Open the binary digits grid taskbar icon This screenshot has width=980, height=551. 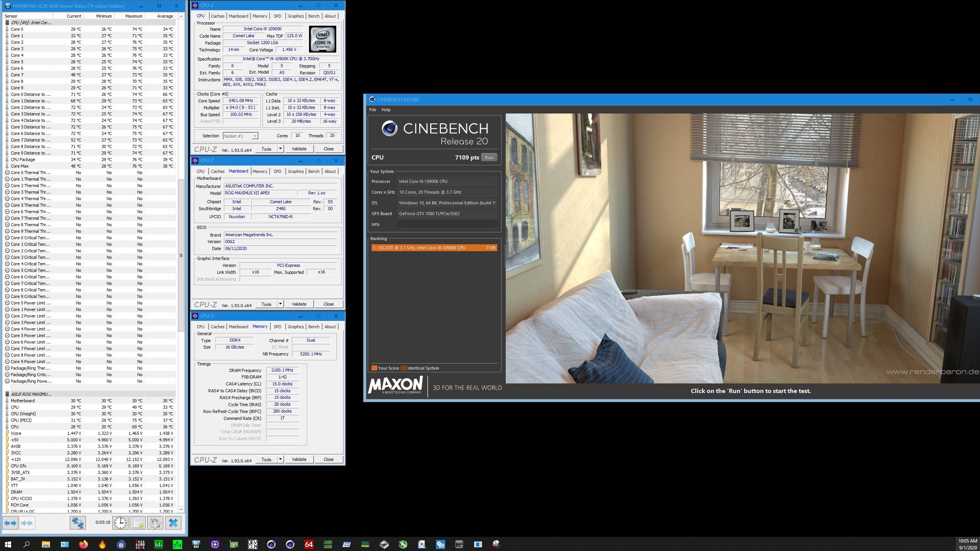(x=140, y=544)
